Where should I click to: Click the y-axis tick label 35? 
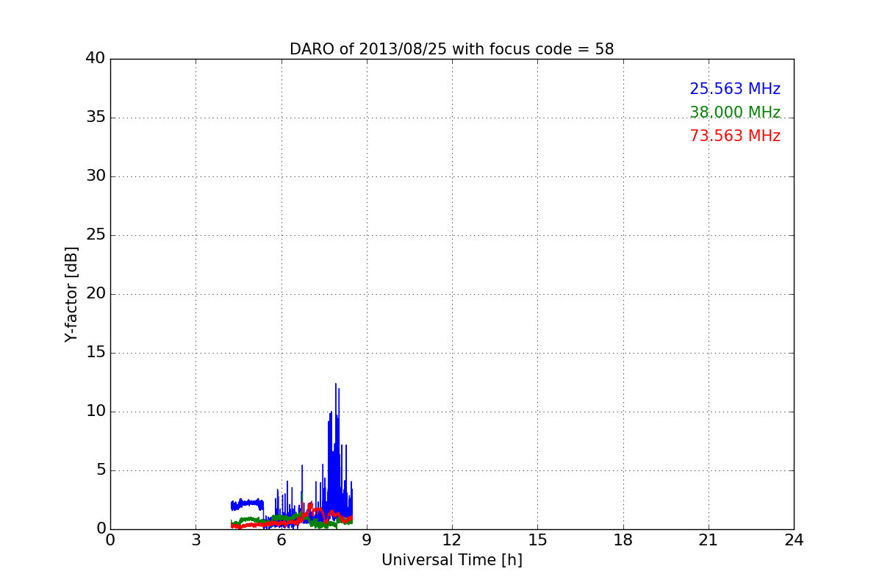96,118
